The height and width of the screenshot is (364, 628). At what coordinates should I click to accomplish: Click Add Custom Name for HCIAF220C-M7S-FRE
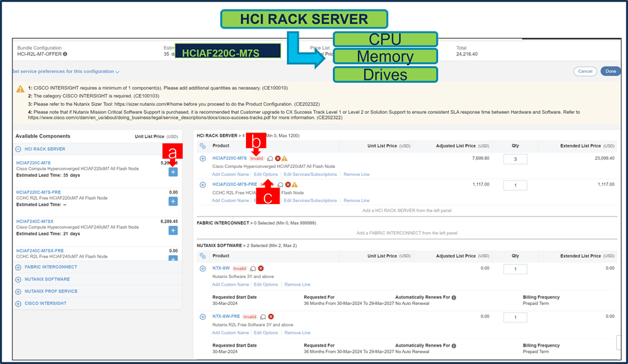click(x=231, y=200)
